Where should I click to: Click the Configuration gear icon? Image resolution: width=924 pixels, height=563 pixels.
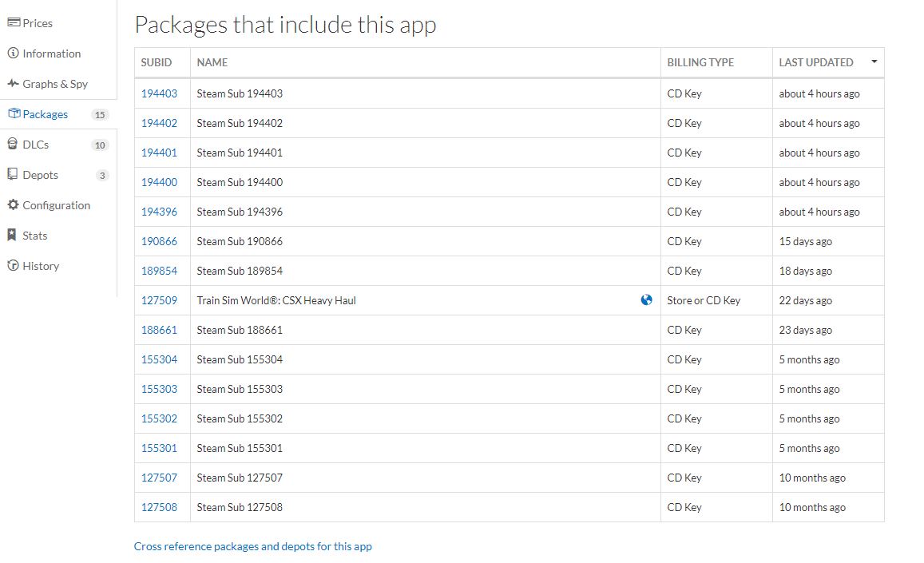[x=14, y=205]
